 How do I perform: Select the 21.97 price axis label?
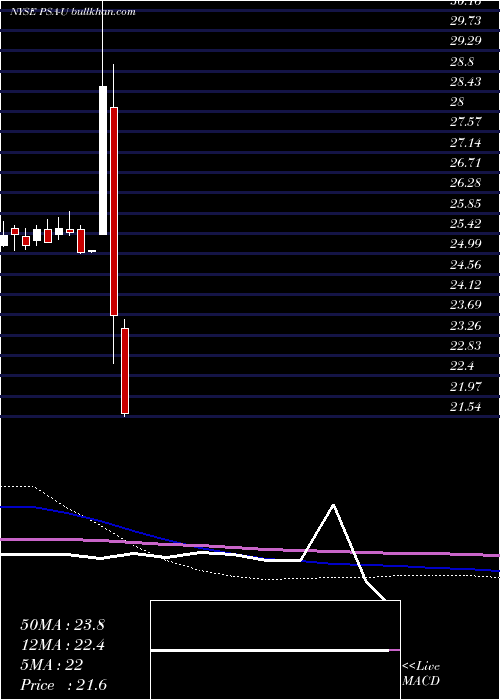pyautogui.click(x=465, y=386)
